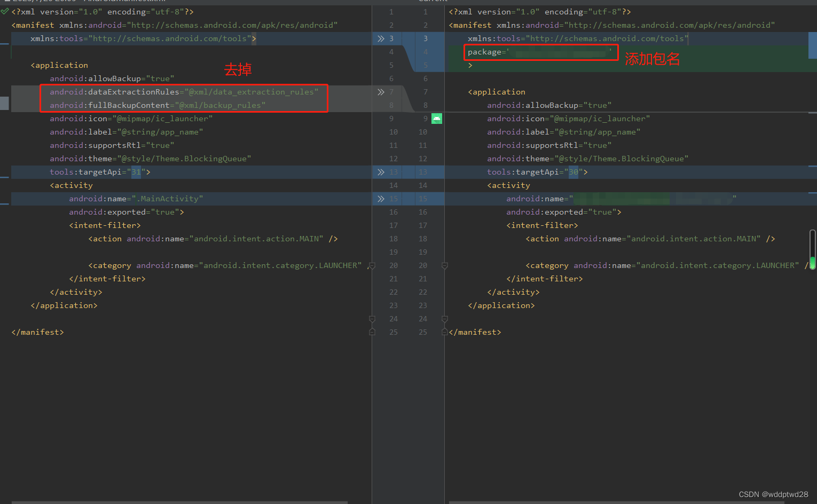This screenshot has height=504, width=817.
Task: Click <activity tag in right pane
Action: pos(508,185)
